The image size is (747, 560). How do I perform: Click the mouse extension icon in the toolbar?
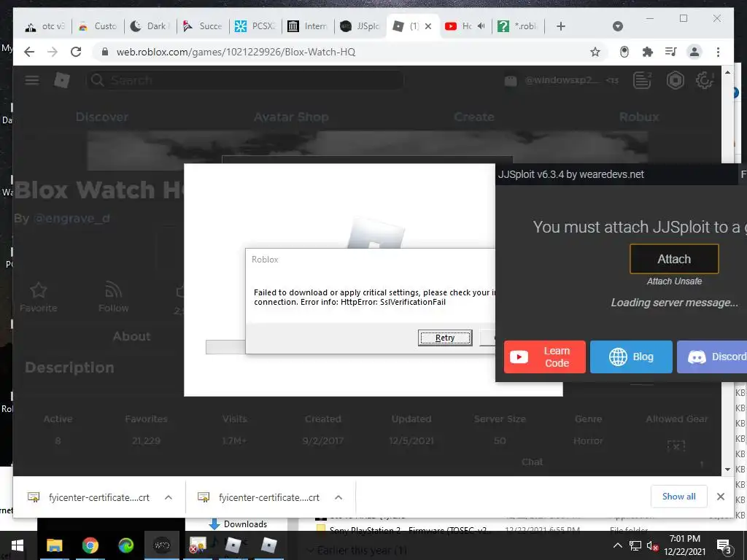[x=624, y=52]
